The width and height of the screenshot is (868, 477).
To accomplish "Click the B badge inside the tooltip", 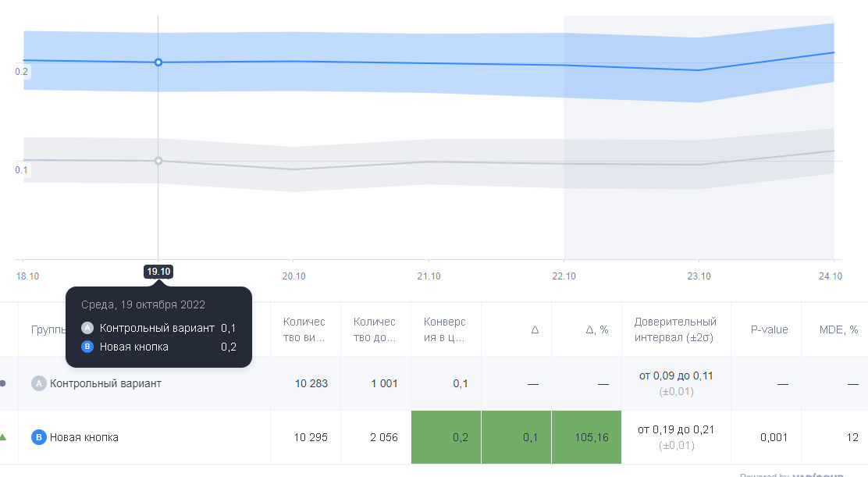I will coord(87,347).
